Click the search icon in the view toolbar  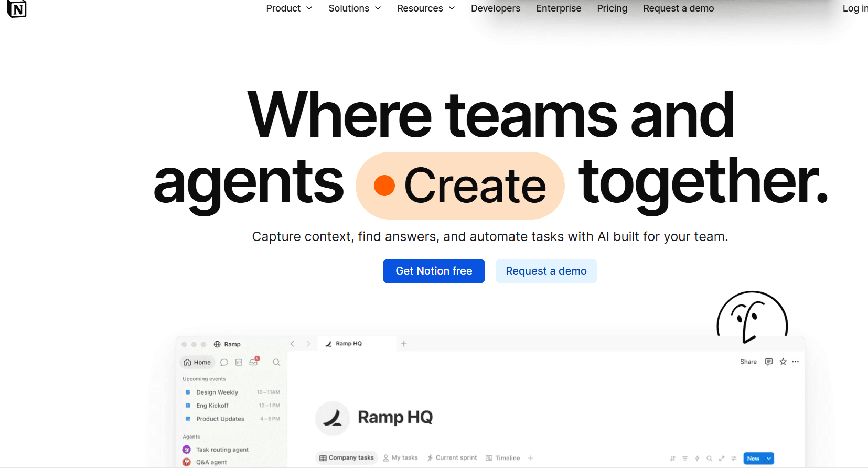[709, 459]
